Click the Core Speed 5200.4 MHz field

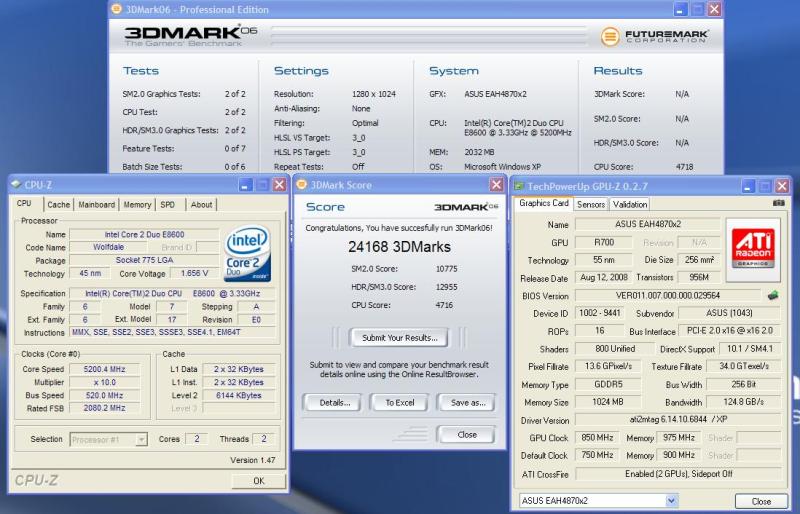click(105, 369)
